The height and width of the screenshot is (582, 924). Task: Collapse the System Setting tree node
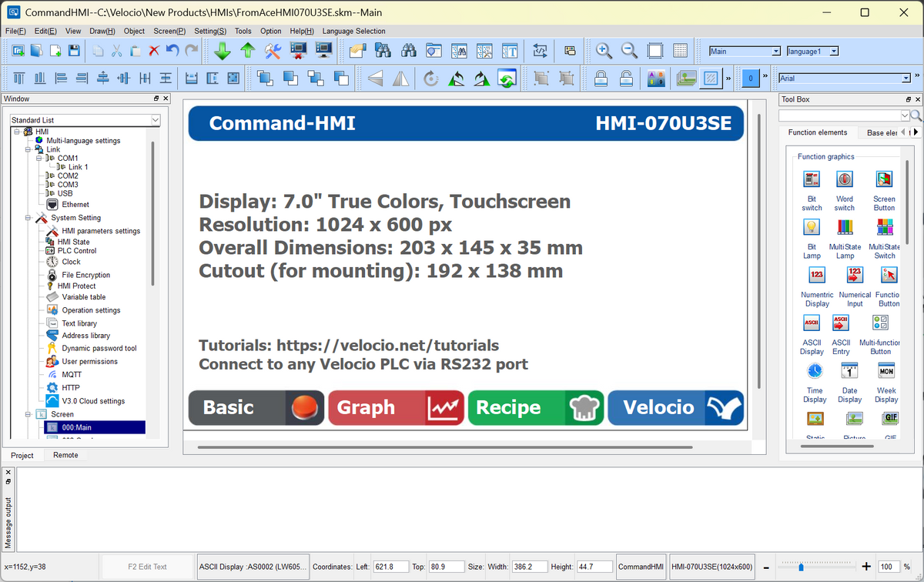click(28, 218)
